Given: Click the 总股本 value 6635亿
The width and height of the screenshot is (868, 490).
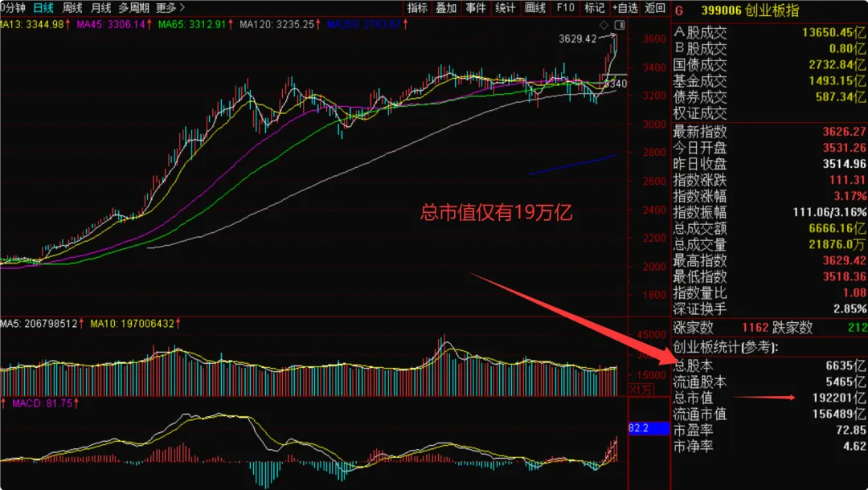Looking at the screenshot, I should (x=845, y=365).
